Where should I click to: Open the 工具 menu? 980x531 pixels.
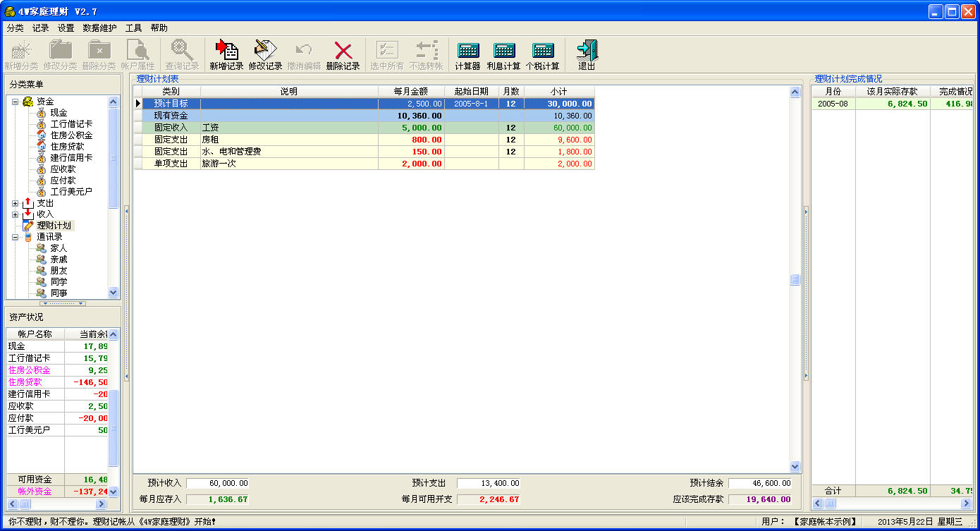(133, 28)
